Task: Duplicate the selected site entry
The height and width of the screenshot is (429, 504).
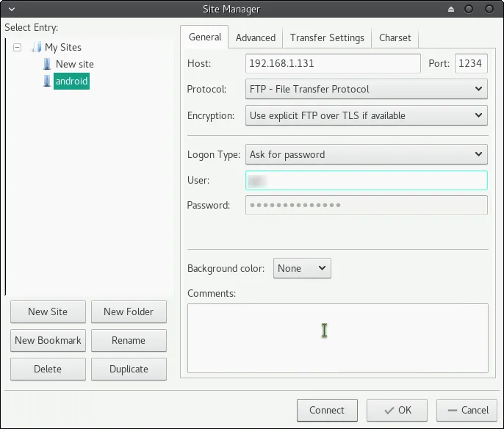Action: pyautogui.click(x=129, y=369)
